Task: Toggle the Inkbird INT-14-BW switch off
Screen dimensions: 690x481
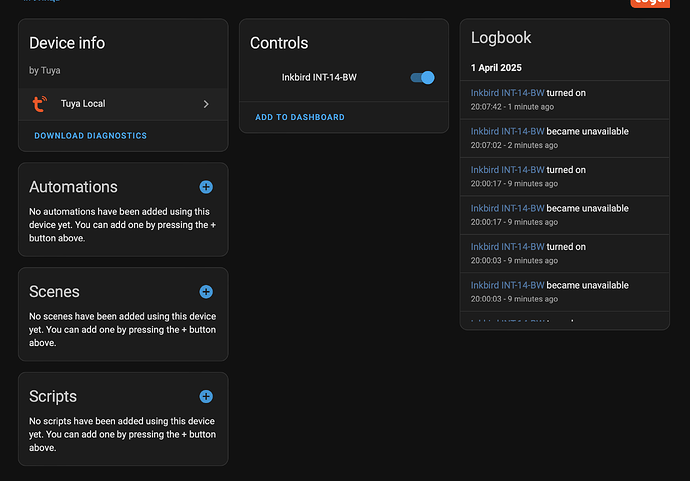Action: [x=422, y=78]
